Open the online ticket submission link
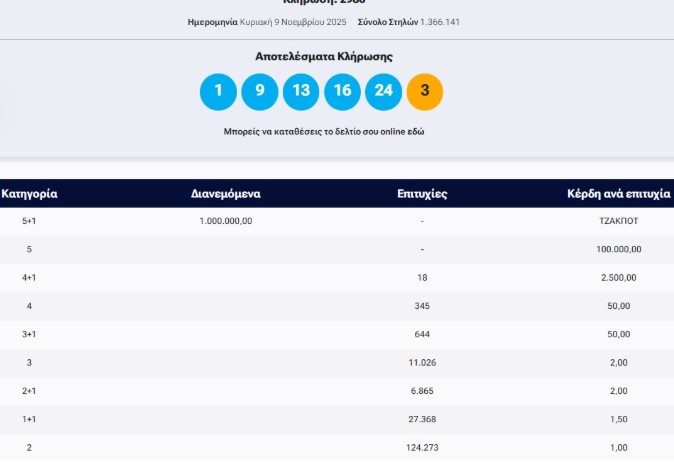Viewport: 674px width, 462px height. click(x=324, y=131)
